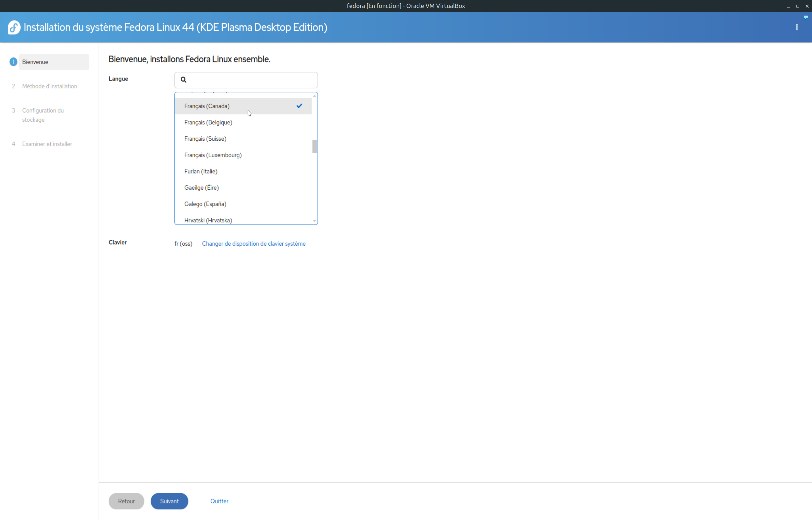Click the Retour button
812x520 pixels.
click(126, 501)
